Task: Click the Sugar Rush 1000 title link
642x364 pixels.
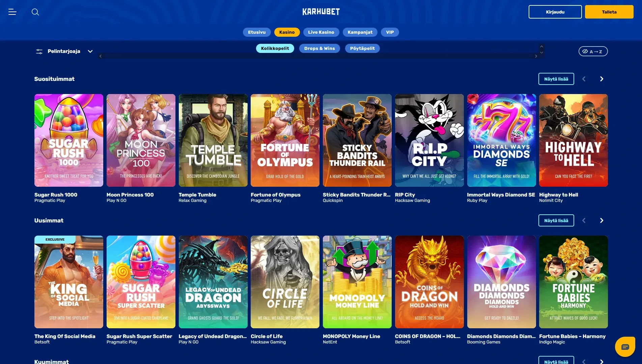Action: click(56, 195)
